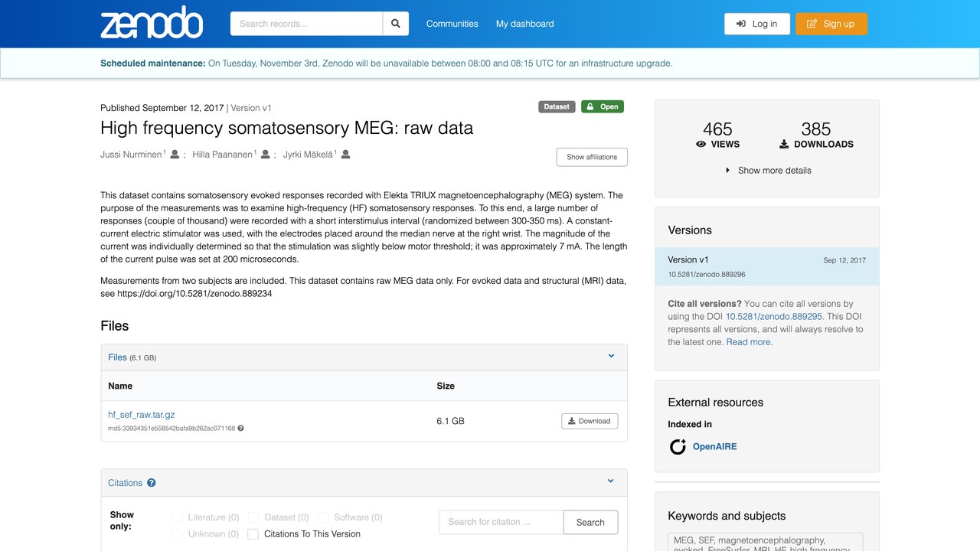Toggle the Literature (0) checkbox

tap(178, 517)
